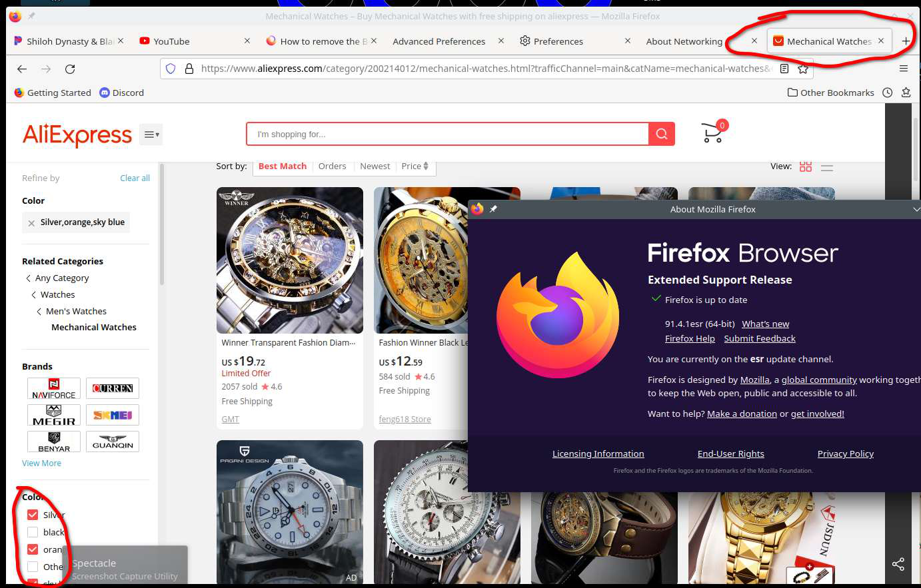Open the Discord bookmark
This screenshot has height=588, width=921.
point(122,93)
